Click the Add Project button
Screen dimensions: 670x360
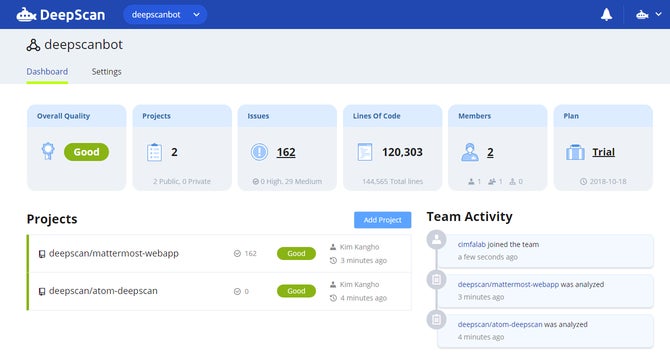click(382, 220)
